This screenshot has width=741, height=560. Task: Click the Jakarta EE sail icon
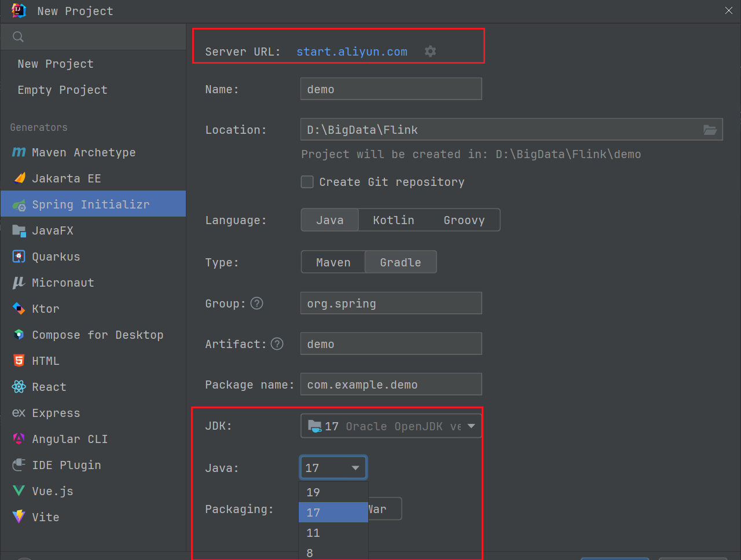pos(19,178)
